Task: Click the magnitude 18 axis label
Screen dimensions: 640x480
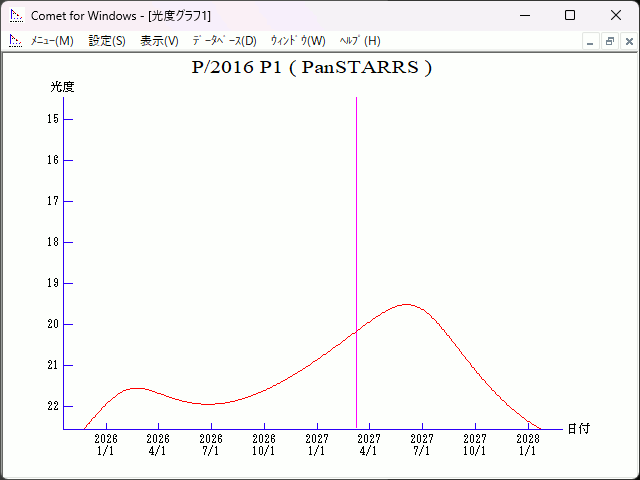Action: click(53, 242)
